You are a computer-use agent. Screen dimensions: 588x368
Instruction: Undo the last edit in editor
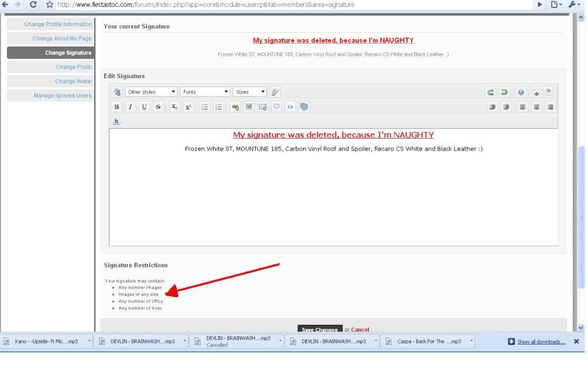[x=490, y=92]
